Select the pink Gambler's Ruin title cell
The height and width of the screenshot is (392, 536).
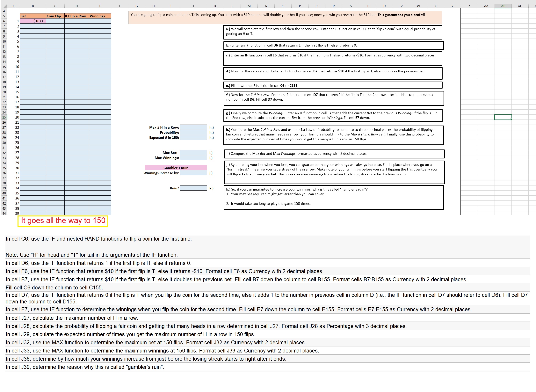176,168
